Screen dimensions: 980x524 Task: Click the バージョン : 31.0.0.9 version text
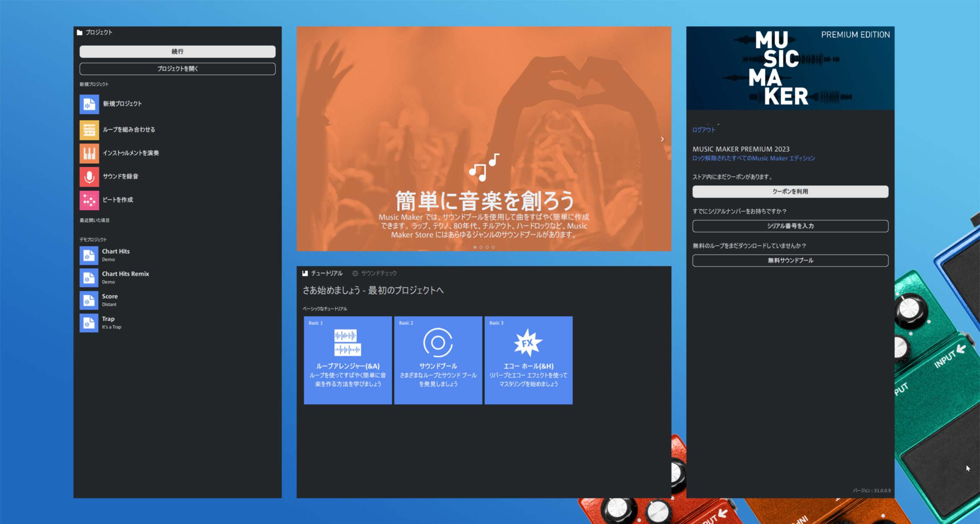click(x=872, y=491)
